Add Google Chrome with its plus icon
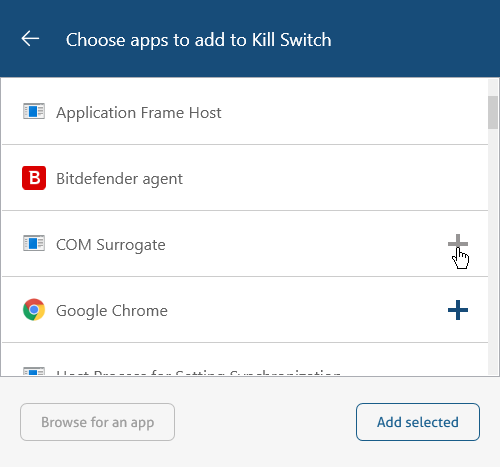Viewport: 500px width, 475px height. (x=458, y=310)
